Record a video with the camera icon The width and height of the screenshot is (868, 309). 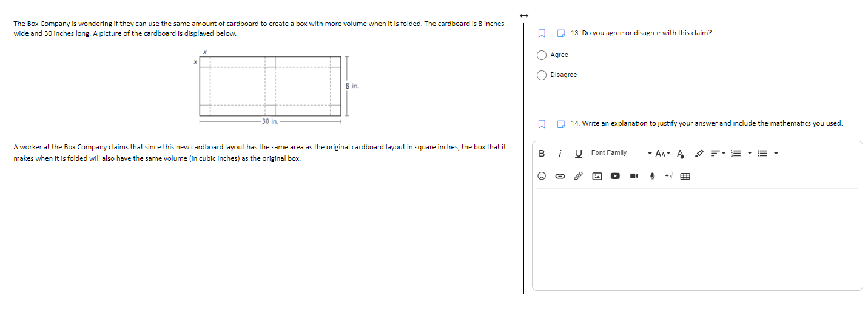coord(634,176)
